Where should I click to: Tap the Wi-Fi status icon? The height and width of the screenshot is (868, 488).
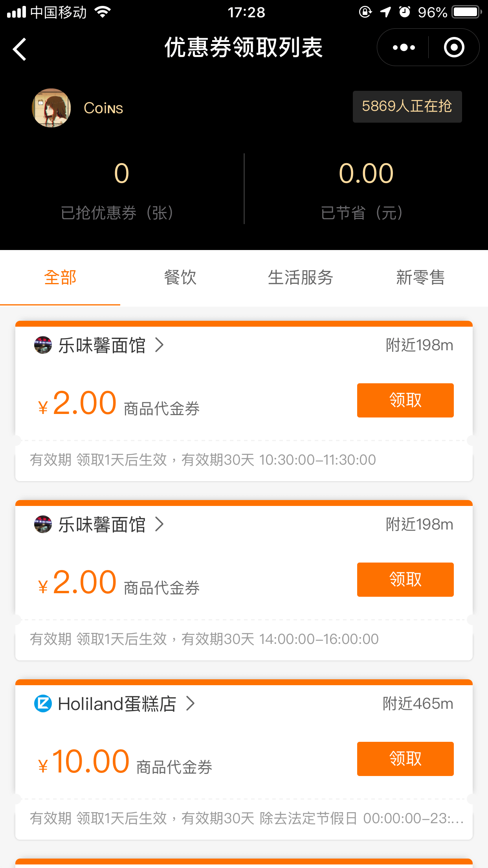(x=103, y=12)
